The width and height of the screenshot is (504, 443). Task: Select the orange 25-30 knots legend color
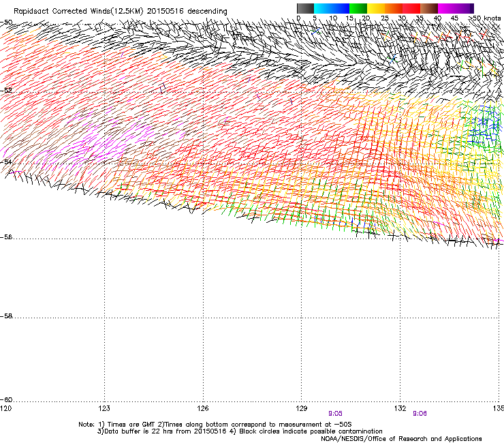coord(394,8)
